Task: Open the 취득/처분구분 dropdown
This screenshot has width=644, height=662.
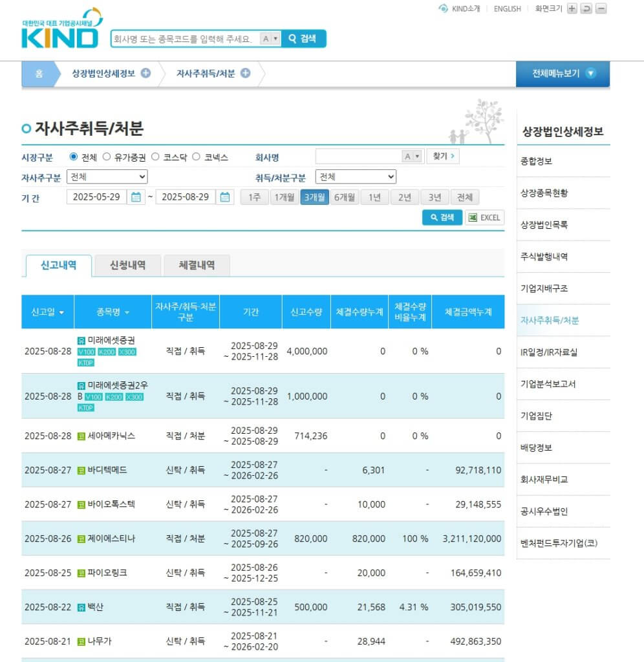Action: pos(356,176)
